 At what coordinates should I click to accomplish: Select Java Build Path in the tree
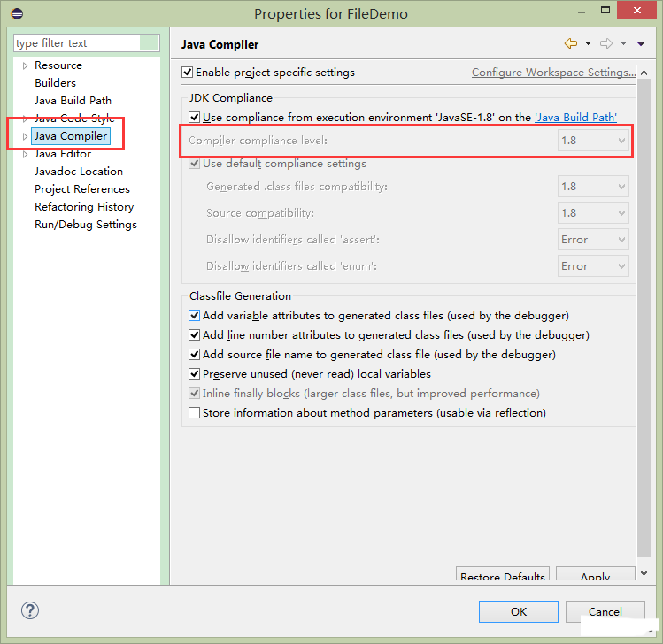point(73,101)
